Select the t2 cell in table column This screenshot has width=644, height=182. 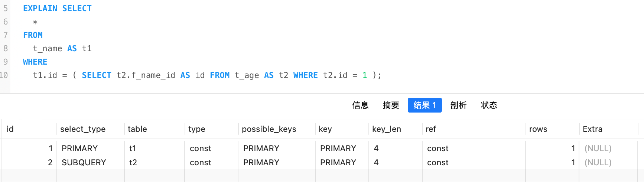point(133,163)
